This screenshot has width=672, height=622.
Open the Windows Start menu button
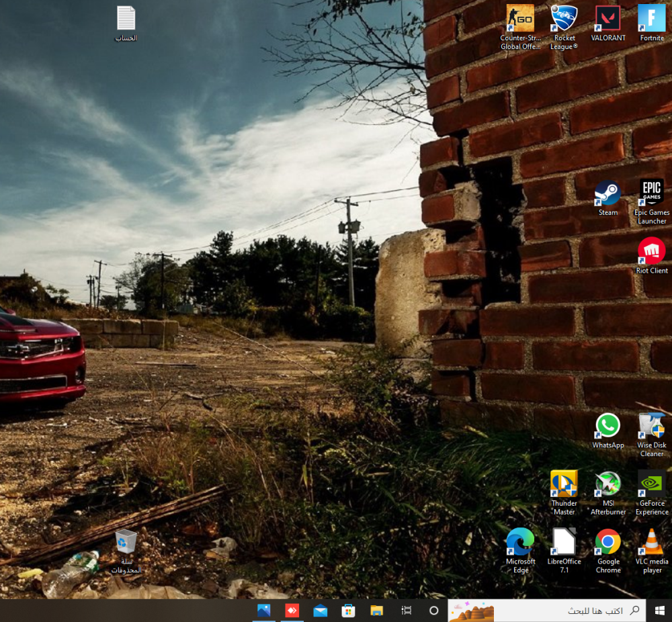[x=659, y=611]
